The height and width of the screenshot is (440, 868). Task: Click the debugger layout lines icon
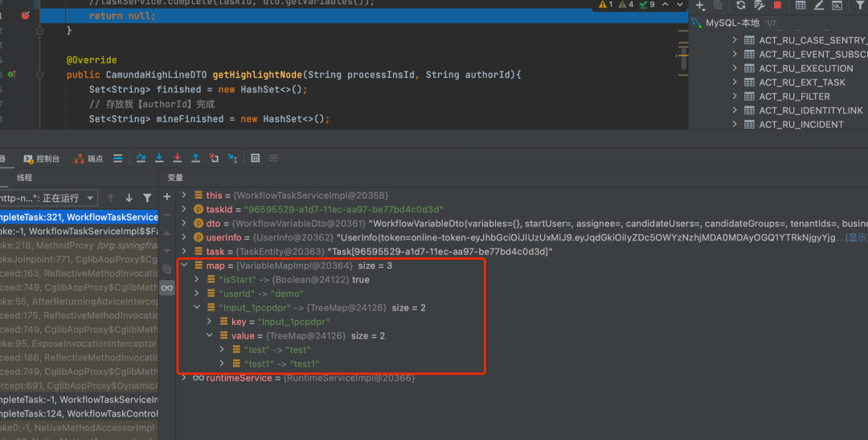click(x=118, y=158)
